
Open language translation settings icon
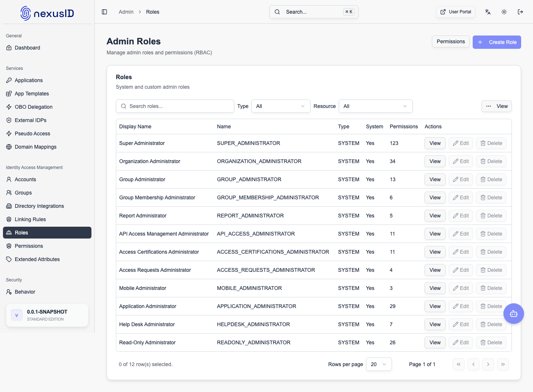pos(488,12)
